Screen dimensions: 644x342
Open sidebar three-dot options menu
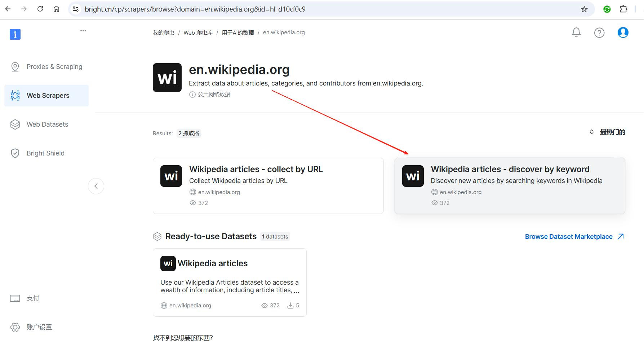click(83, 31)
